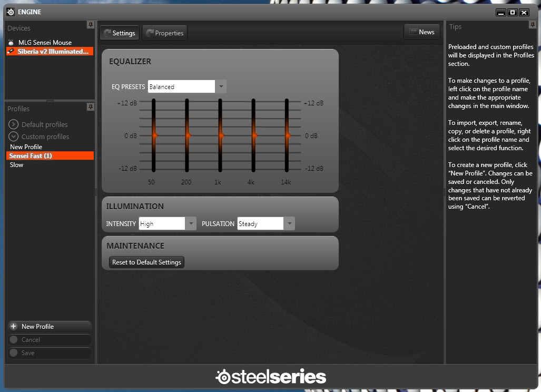The image size is (541, 392).
Task: Pin the Profiles panel
Action: pos(91,107)
